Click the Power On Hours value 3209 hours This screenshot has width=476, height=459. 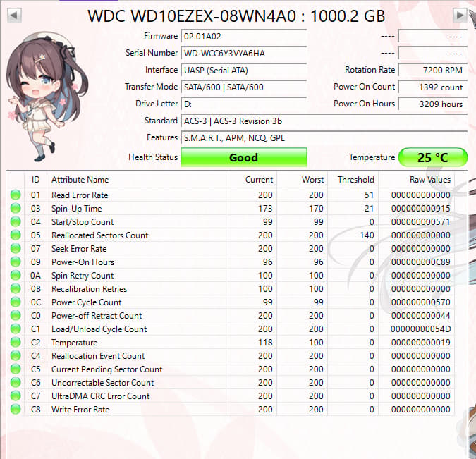(432, 104)
